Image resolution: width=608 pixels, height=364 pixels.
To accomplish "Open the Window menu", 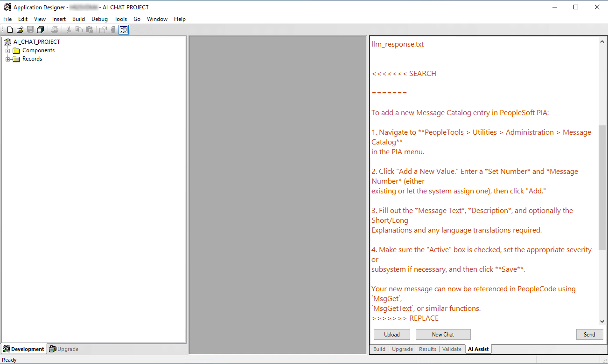I will (x=157, y=19).
